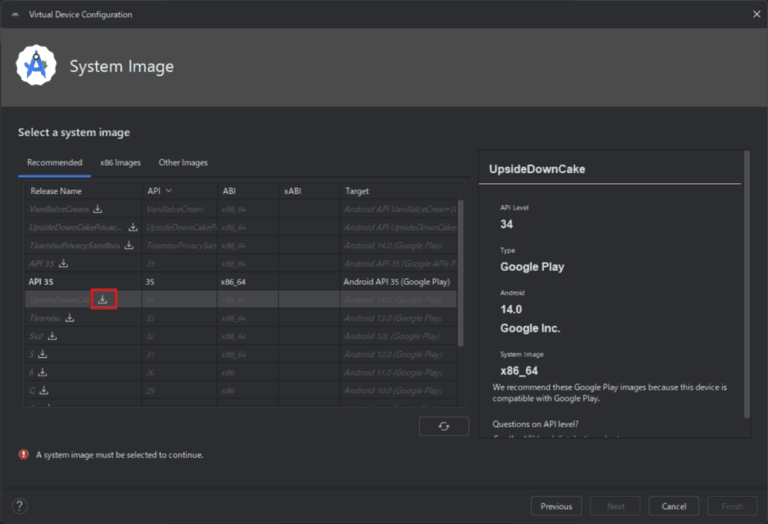This screenshot has width=768, height=524.
Task: Download the Tiramisu system image
Action: pos(70,318)
